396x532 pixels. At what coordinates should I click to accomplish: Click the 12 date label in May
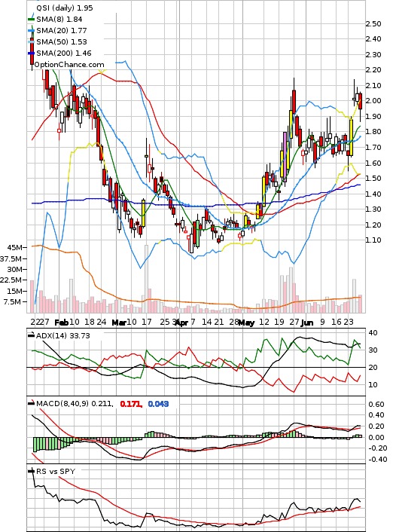click(264, 322)
